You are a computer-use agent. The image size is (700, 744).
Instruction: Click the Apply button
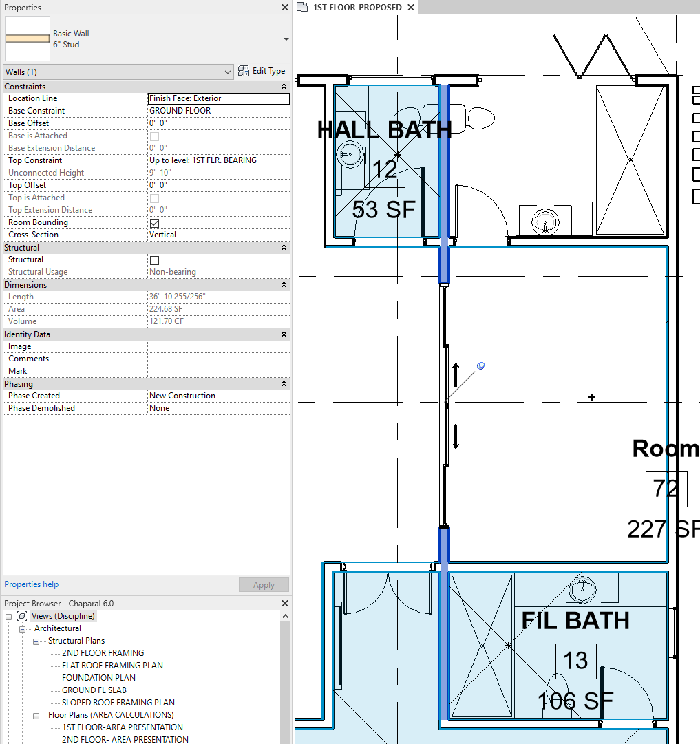pyautogui.click(x=264, y=584)
